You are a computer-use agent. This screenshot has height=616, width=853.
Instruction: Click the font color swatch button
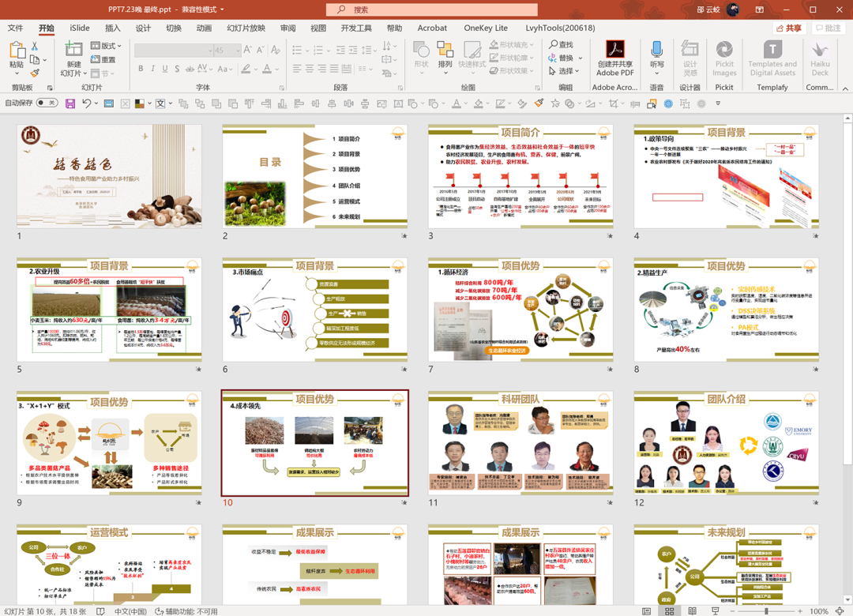(x=267, y=69)
